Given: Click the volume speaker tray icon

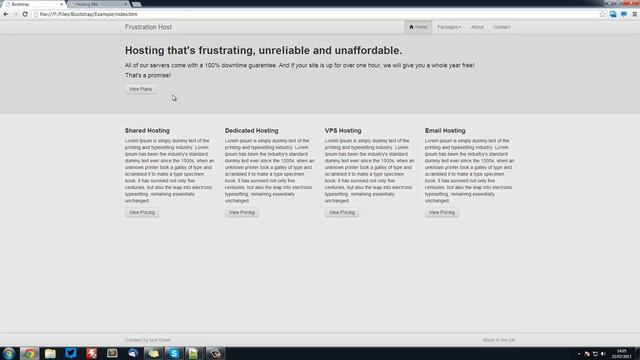Looking at the screenshot, I should point(603,354).
